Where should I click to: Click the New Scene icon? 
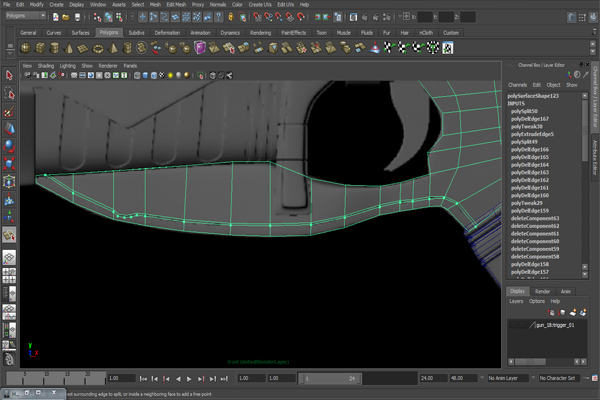55,17
